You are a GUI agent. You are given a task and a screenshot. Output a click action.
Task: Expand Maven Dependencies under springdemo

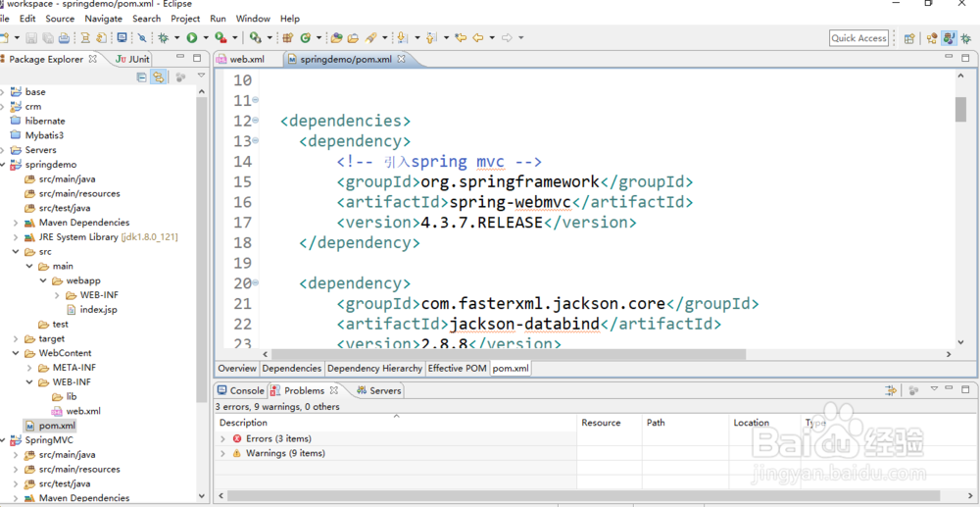[x=16, y=223]
